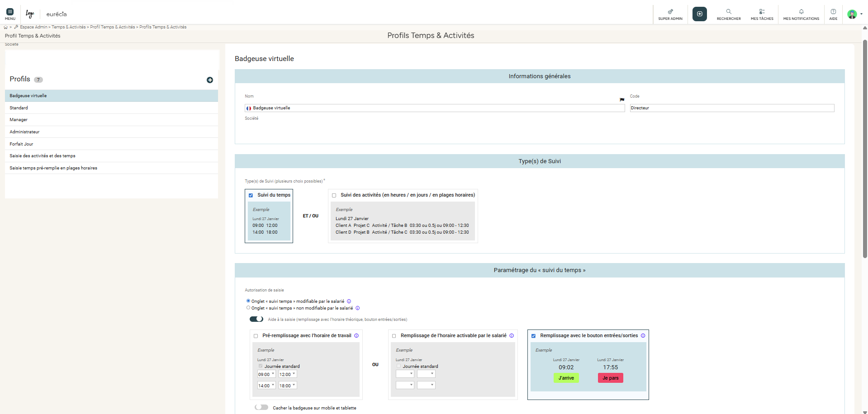This screenshot has width=868, height=414.
Task: Click the green plus quick-add button
Action: pos(699,14)
